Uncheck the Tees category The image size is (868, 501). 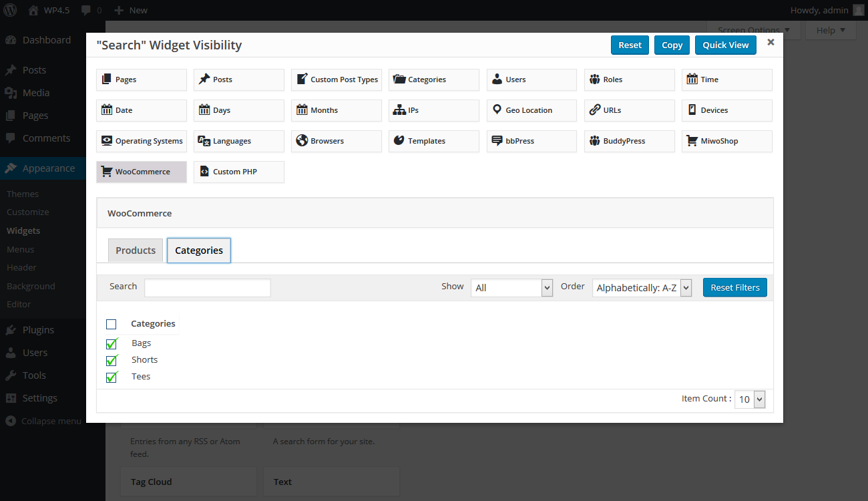(112, 377)
